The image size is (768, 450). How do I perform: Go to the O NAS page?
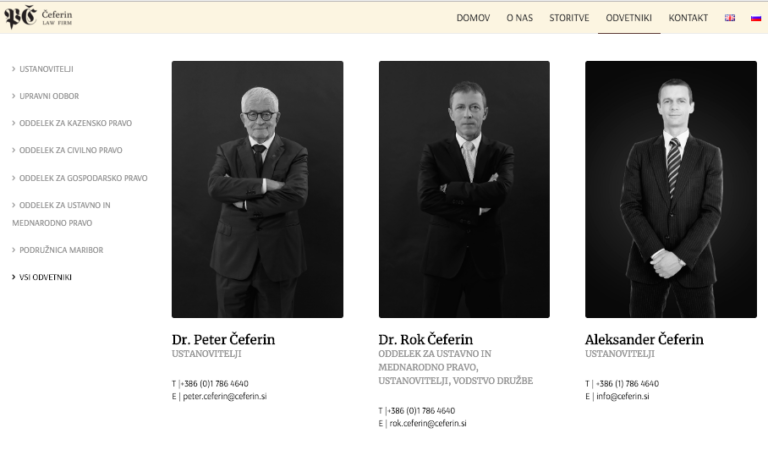pyautogui.click(x=519, y=18)
